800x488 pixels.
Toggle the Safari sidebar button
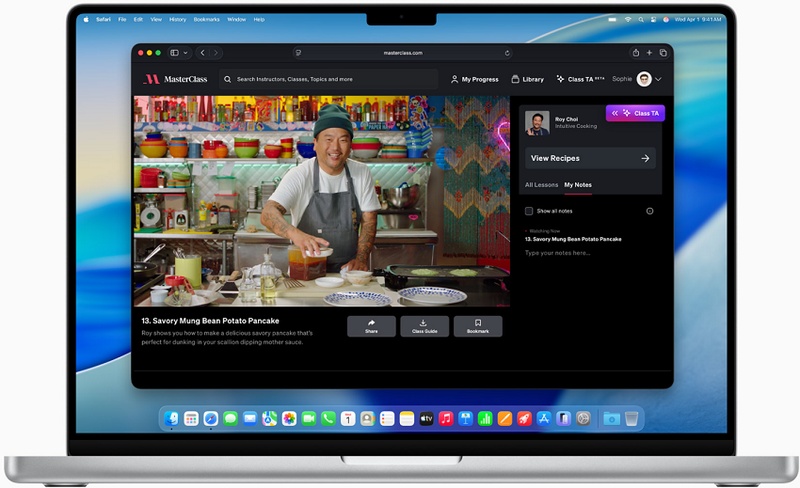pos(174,53)
